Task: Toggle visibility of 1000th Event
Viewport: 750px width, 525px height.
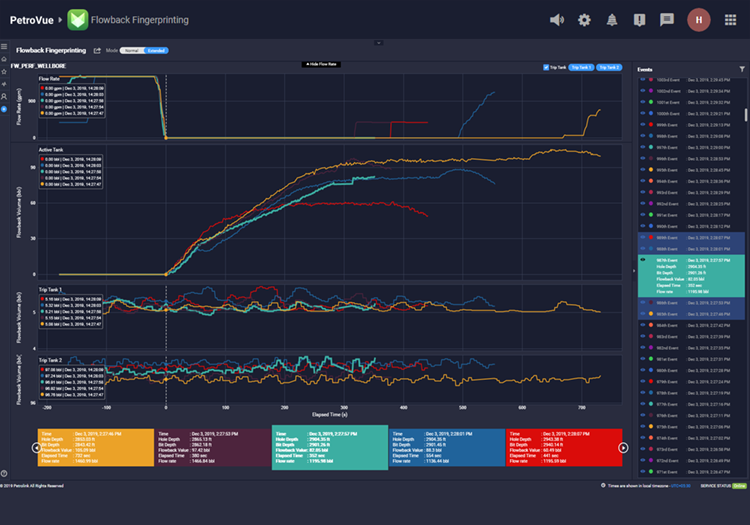Action: click(643, 114)
